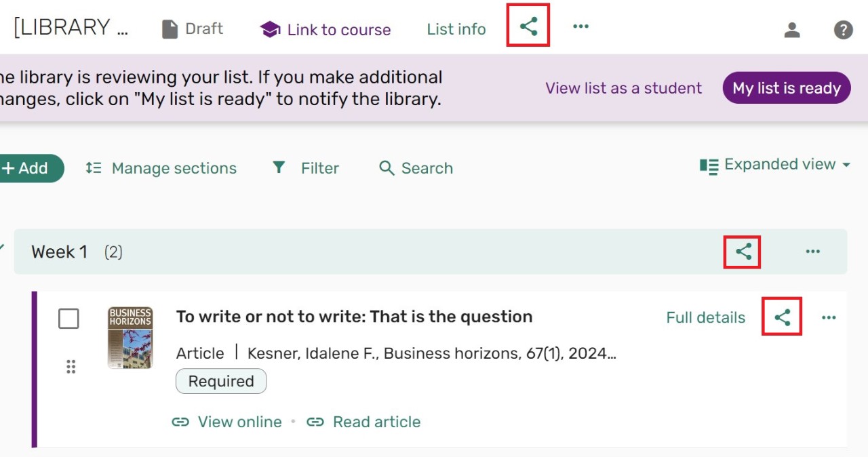Select the 'List info' tab
The width and height of the screenshot is (868, 457).
point(456,29)
